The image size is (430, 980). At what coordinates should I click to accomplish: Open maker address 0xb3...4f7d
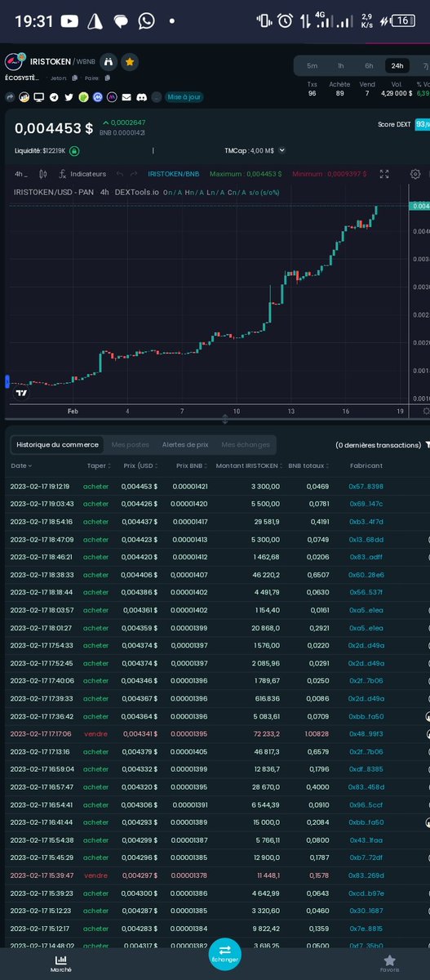tap(366, 522)
